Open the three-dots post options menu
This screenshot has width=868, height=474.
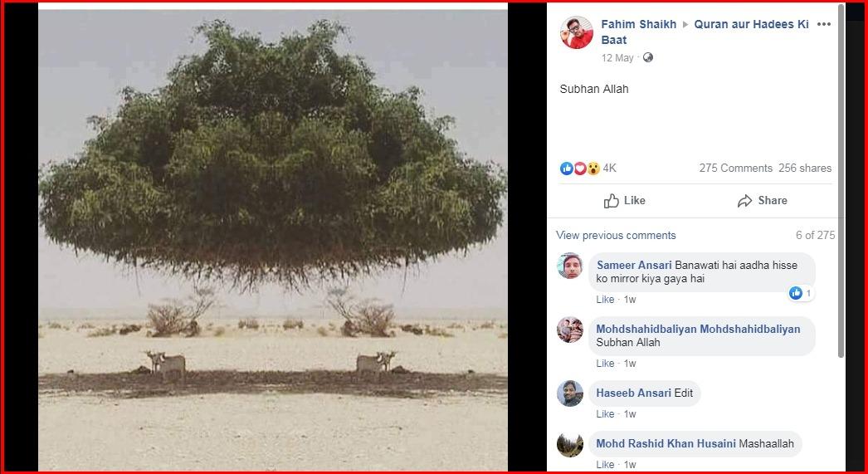pyautogui.click(x=824, y=24)
